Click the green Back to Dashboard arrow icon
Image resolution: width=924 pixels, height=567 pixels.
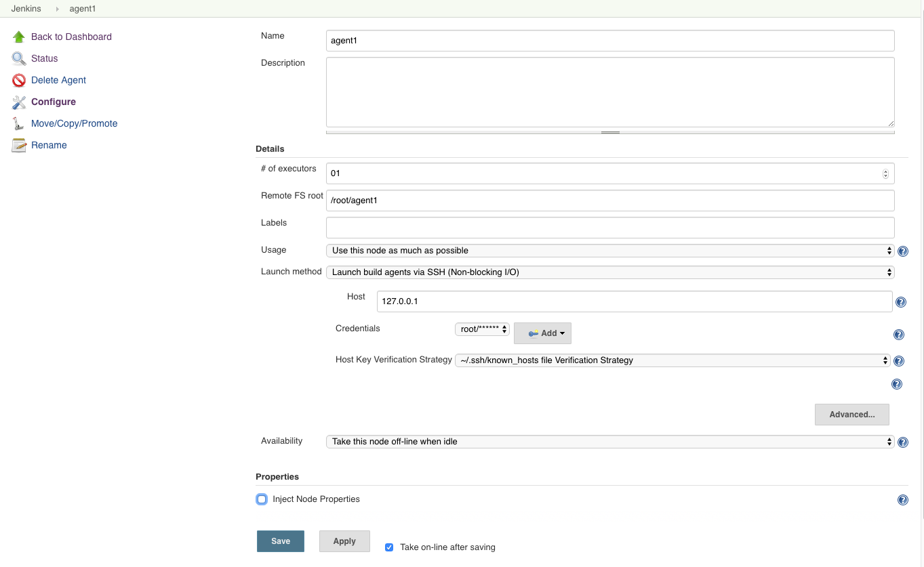[x=19, y=37]
